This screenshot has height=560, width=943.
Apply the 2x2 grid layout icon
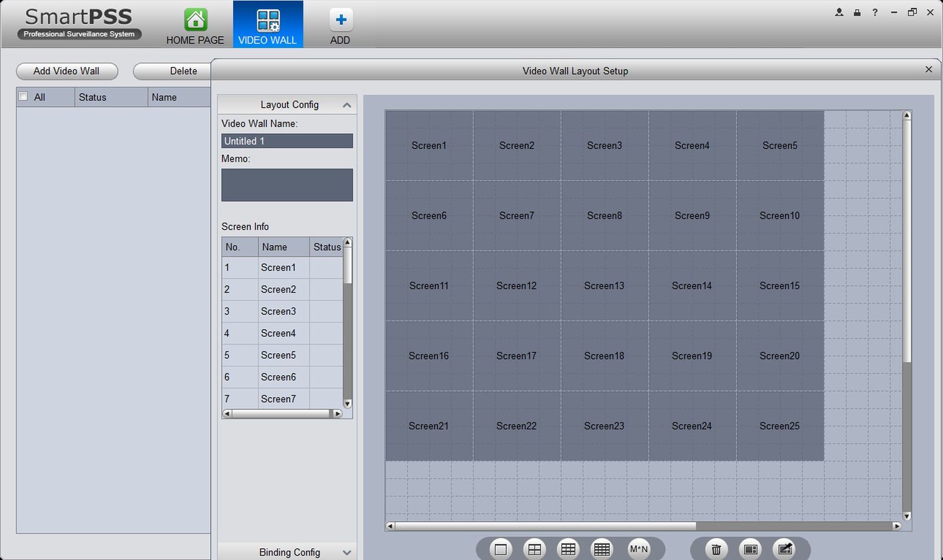pyautogui.click(x=535, y=549)
